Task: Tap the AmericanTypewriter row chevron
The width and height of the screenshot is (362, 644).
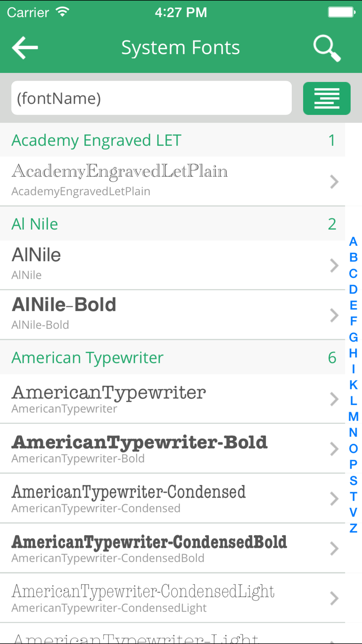Action: [334, 399]
